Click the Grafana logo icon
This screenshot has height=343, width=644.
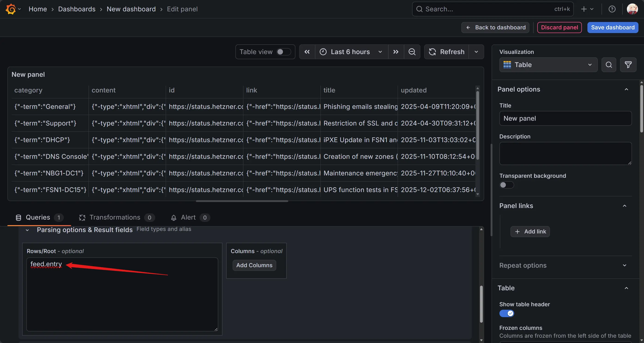click(x=10, y=9)
